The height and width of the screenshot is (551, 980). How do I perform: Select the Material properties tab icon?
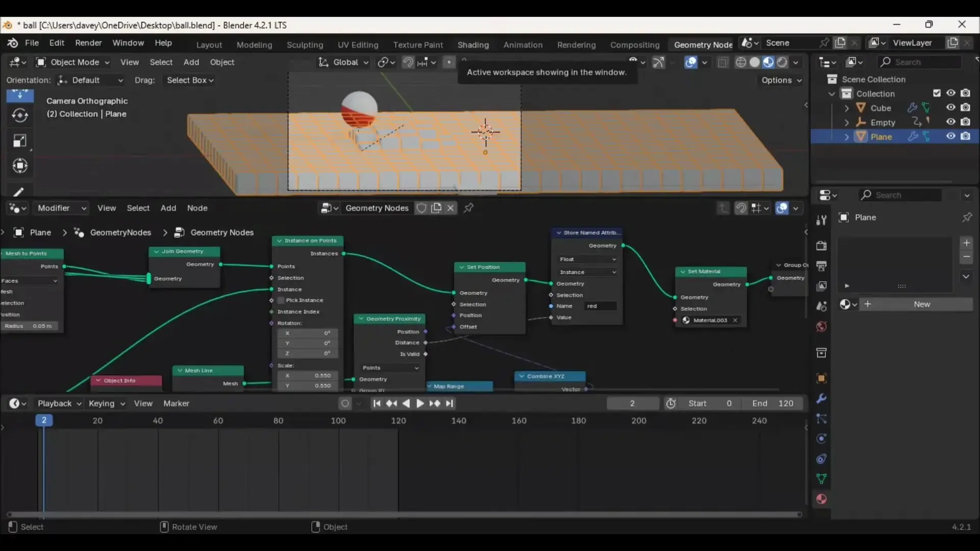tap(822, 499)
